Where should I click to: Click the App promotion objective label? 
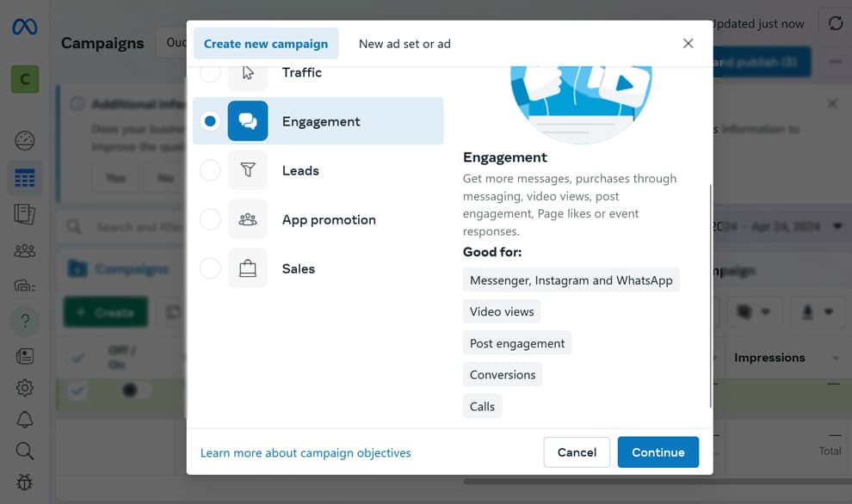[329, 220]
